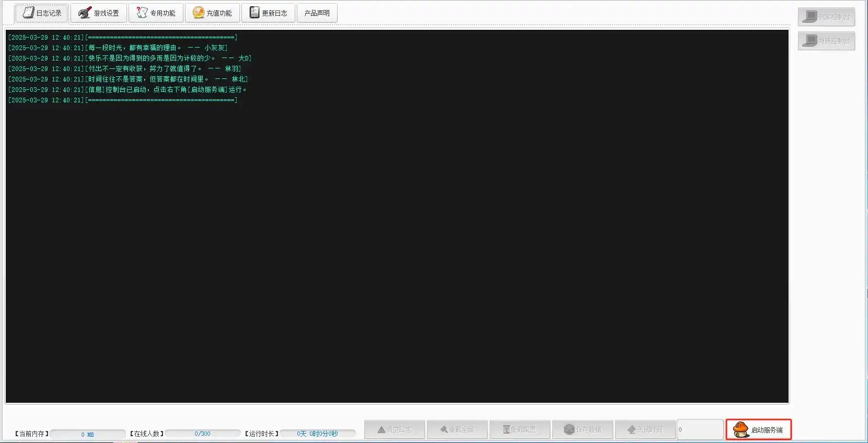The image size is (868, 443).
Task: Click the gold coin icon for 充值功能
Action: tap(198, 13)
